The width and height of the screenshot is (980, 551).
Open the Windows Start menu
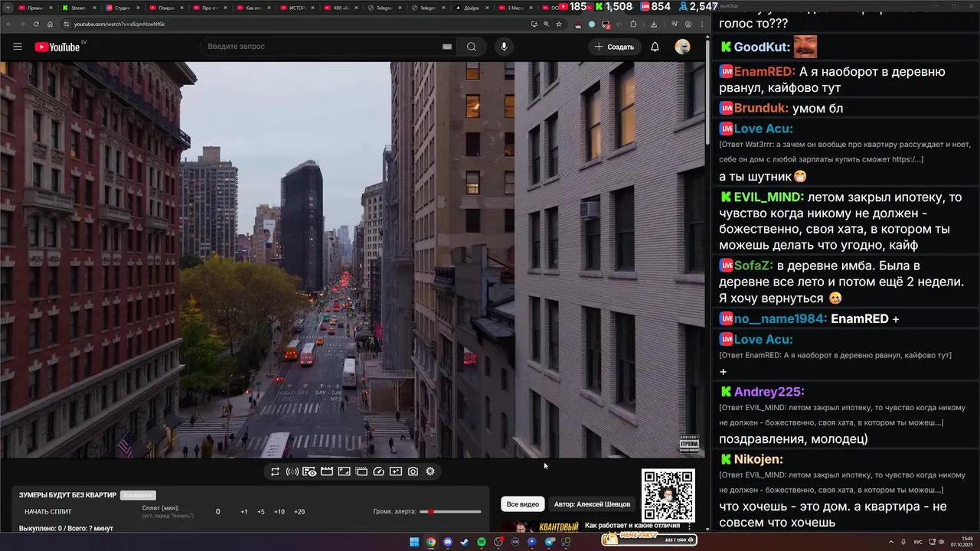(414, 542)
